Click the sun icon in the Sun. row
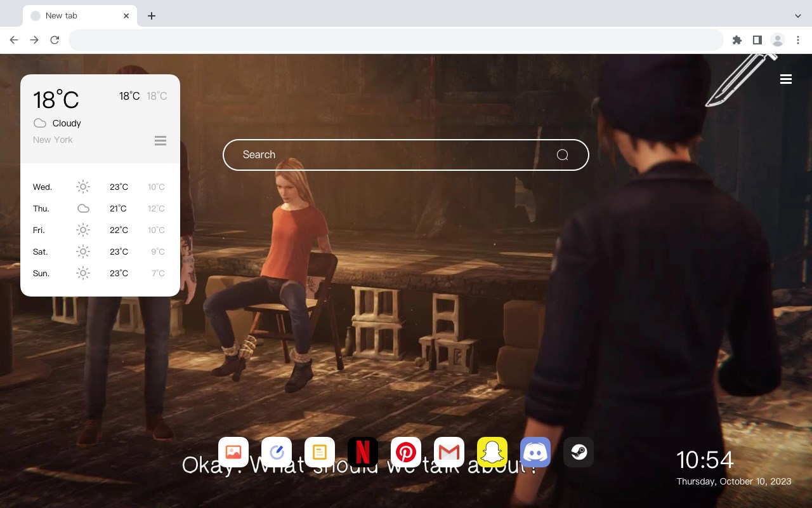This screenshot has height=508, width=812. click(83, 273)
